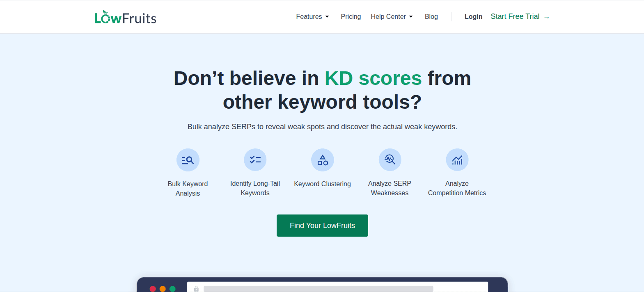This screenshot has width=644, height=292.
Task: Click the Analyze SERP Weaknesses magnifier icon
Action: pyautogui.click(x=390, y=160)
